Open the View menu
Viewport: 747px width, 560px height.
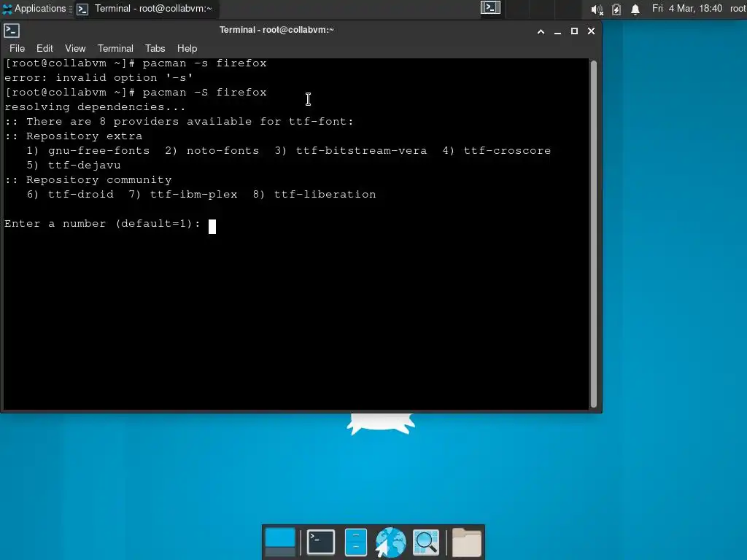(75, 49)
